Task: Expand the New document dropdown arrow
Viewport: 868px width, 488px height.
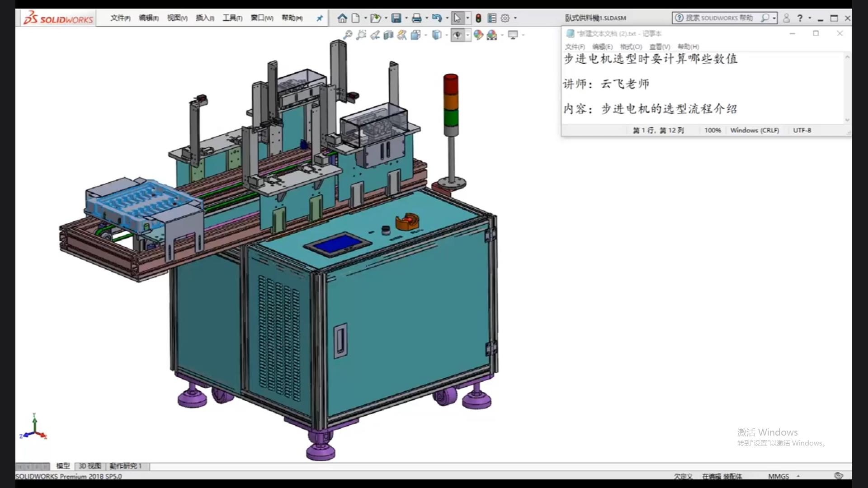Action: pos(365,18)
